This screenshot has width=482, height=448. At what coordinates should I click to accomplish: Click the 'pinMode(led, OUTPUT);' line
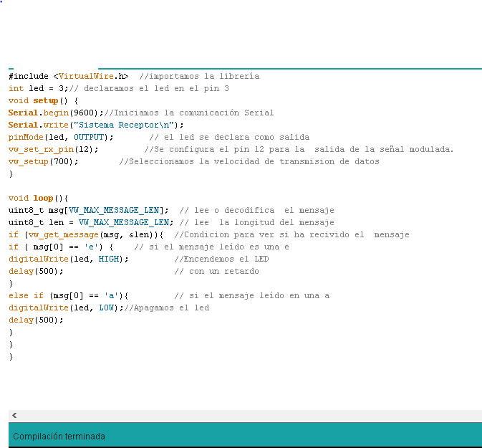pos(61,137)
